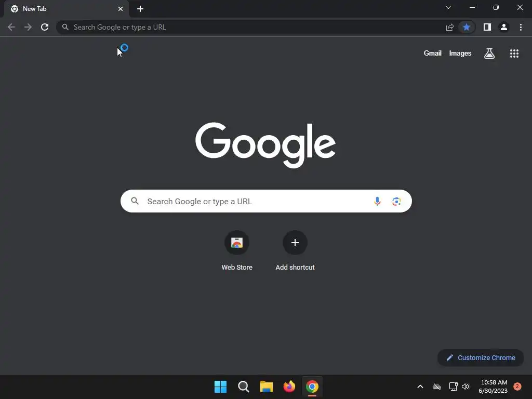Screen dimensions: 532x399
Task: Click the Chrome taskbar icon
Action: 312,387
